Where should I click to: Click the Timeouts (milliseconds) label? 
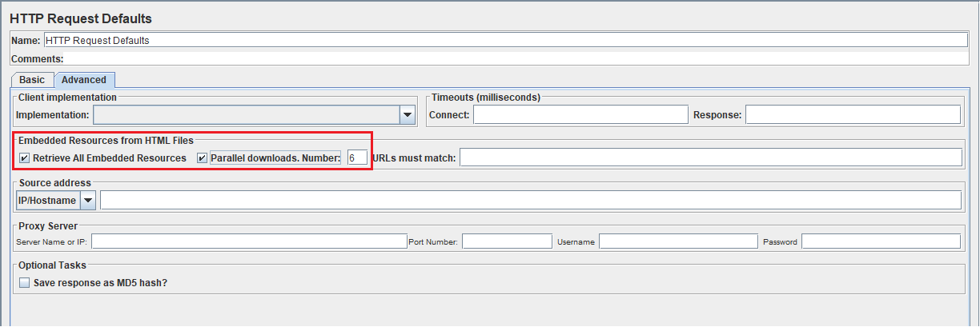[x=486, y=98]
